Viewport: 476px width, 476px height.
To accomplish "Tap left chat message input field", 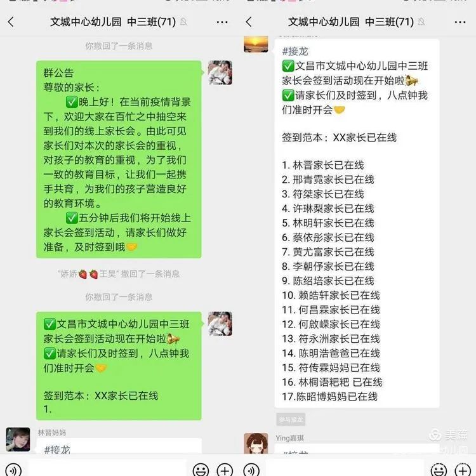I will 107,468.
